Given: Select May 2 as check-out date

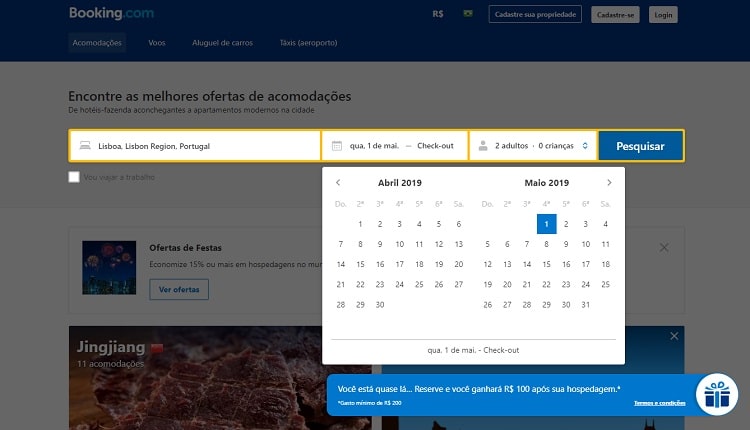Looking at the screenshot, I should click(566, 224).
